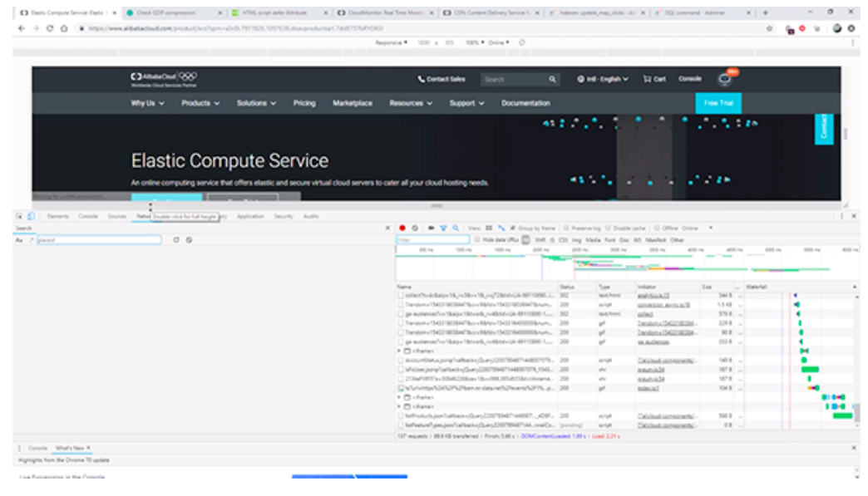This screenshot has height=496, width=868.
Task: Open the Application tab in DevTools
Action: (x=250, y=216)
